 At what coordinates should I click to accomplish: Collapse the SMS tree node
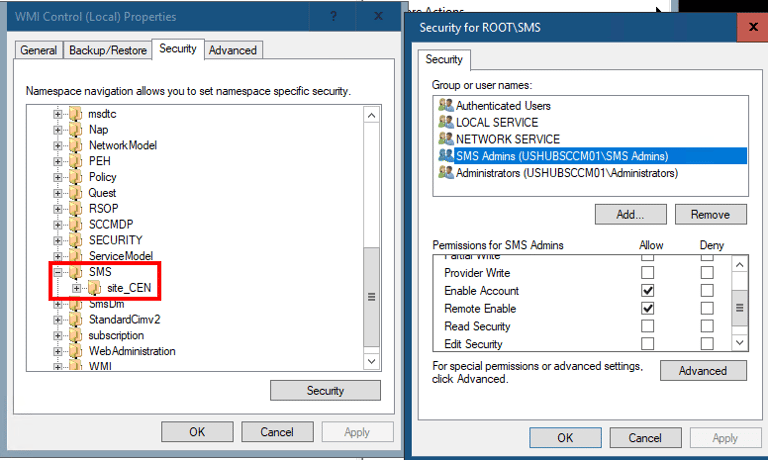(58, 272)
